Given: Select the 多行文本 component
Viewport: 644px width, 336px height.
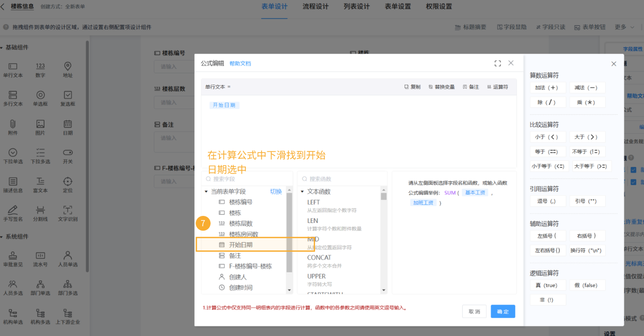Looking at the screenshot, I should pyautogui.click(x=13, y=98).
